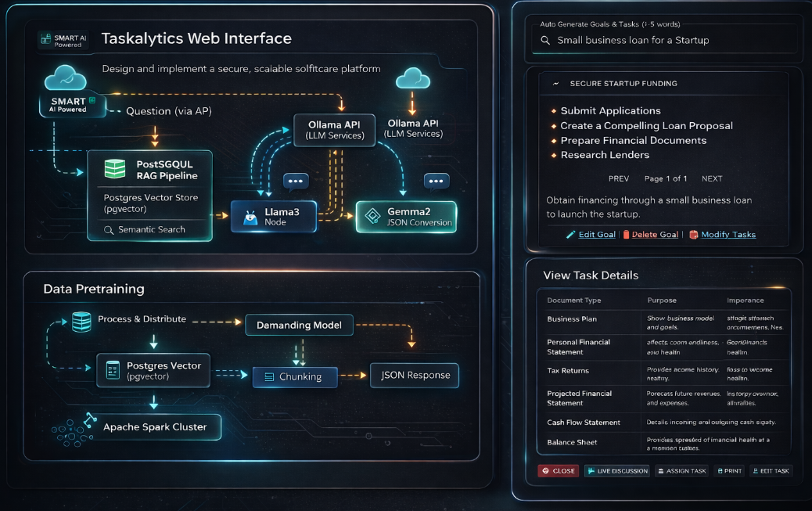Screen dimensions: 812x511
Task: Click the left Ollama API LLM Services node
Action: (x=335, y=130)
